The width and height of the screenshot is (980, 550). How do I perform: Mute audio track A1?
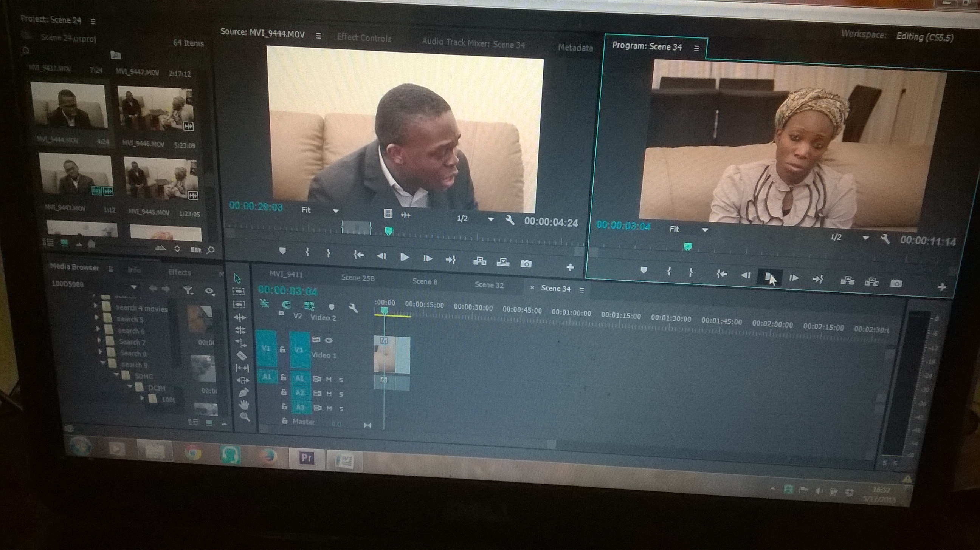[x=329, y=379]
